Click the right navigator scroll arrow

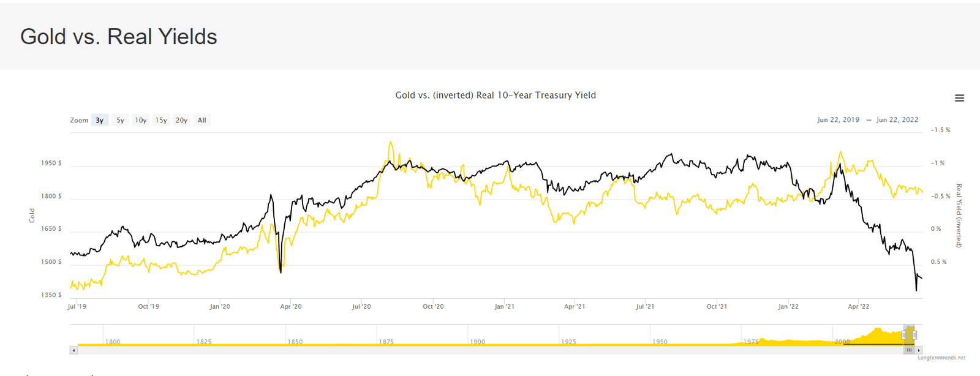919,350
